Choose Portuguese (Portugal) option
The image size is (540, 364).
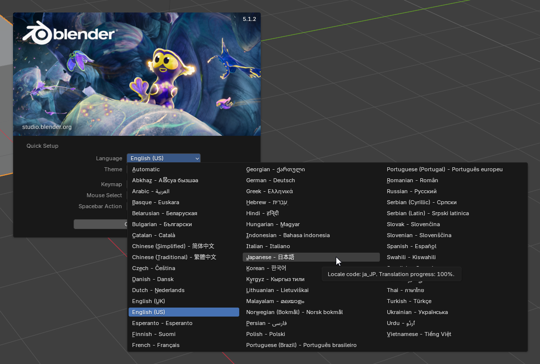coord(455,169)
